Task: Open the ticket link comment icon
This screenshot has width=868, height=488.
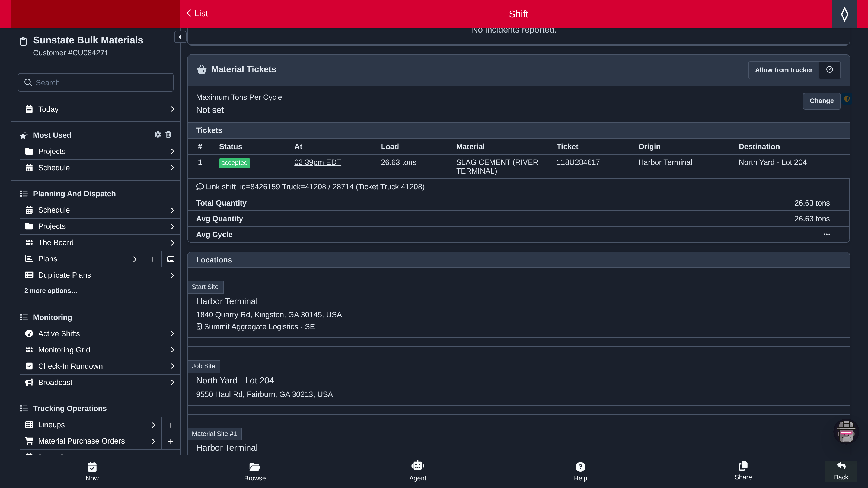Action: [200, 187]
